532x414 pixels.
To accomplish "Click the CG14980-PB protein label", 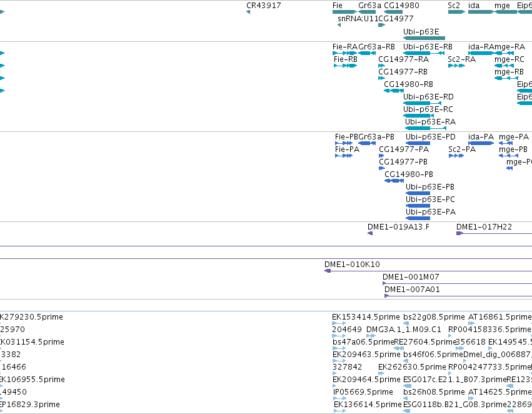I will [409, 174].
